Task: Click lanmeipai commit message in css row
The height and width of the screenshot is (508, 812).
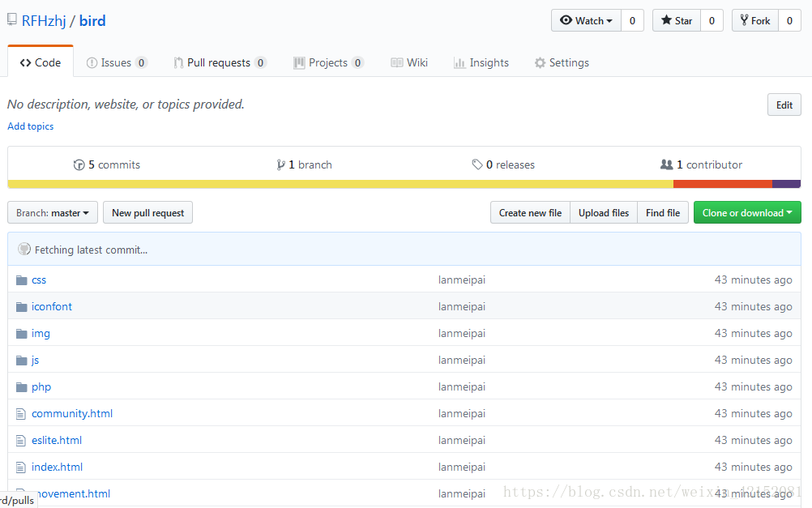Action: tap(462, 280)
